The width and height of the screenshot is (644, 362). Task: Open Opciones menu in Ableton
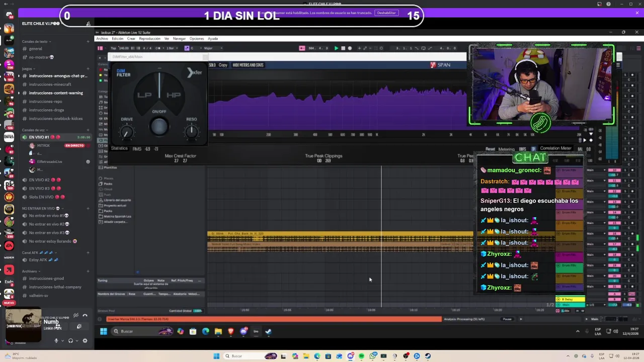[197, 39]
